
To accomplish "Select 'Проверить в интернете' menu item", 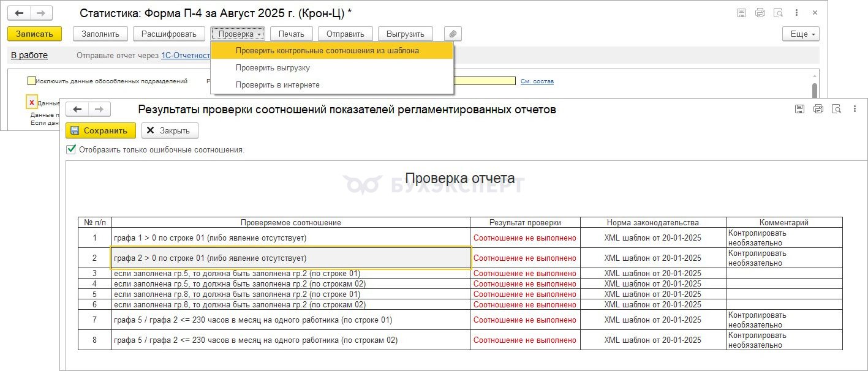I will (x=277, y=85).
